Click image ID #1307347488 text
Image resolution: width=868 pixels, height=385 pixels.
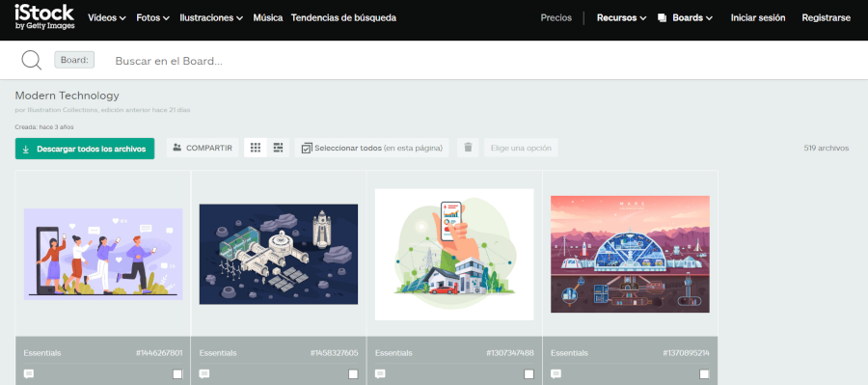coord(510,353)
